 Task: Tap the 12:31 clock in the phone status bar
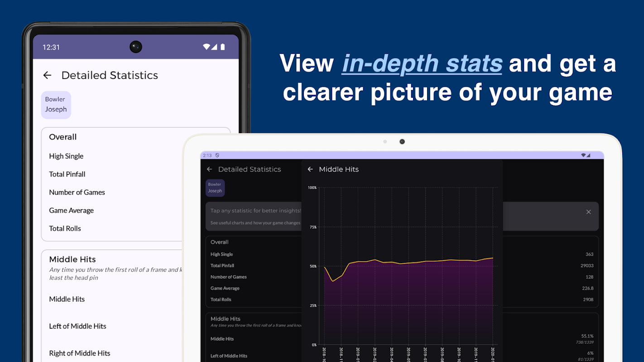[51, 47]
